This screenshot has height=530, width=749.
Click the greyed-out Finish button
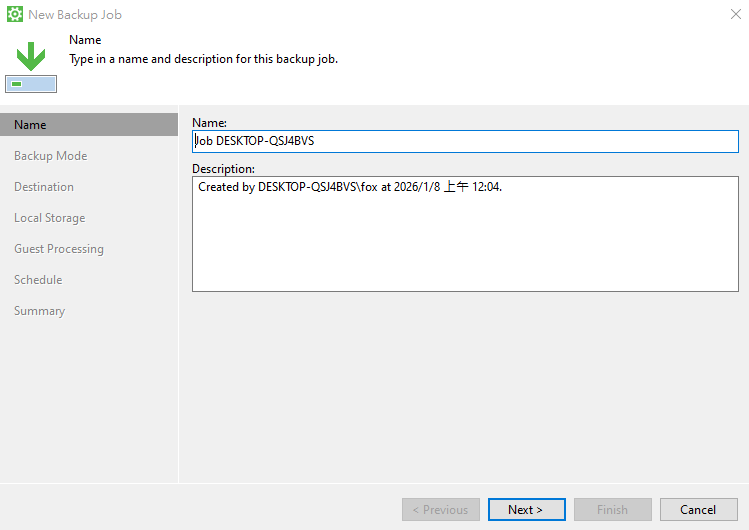pos(612,509)
